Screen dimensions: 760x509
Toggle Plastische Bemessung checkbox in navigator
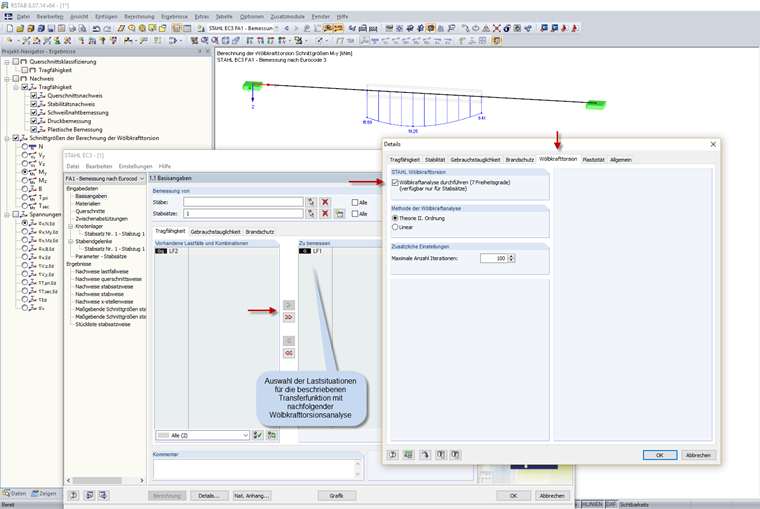coord(33,129)
